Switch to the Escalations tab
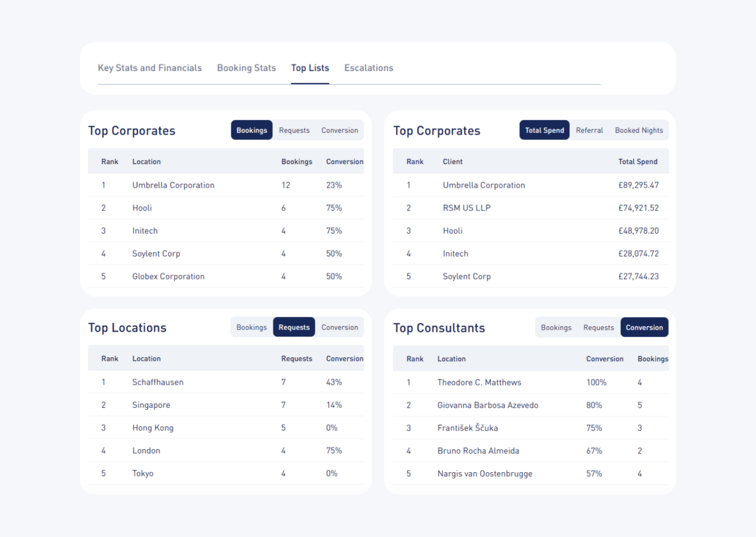 pos(369,68)
